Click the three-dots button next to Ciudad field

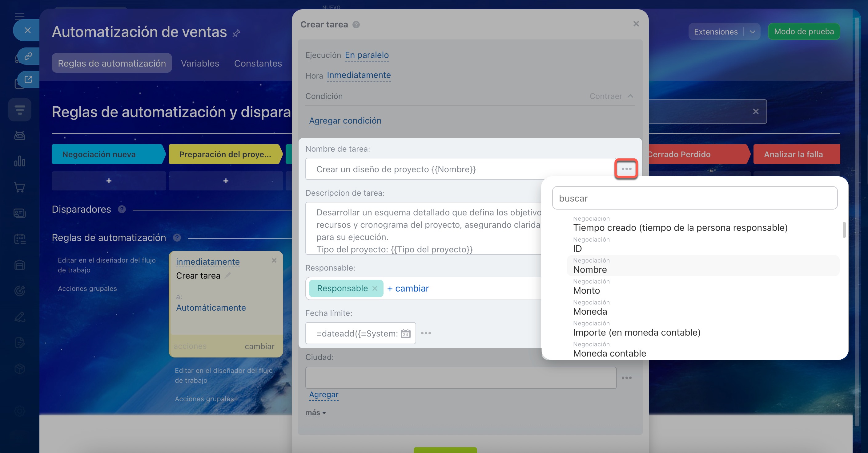click(626, 378)
